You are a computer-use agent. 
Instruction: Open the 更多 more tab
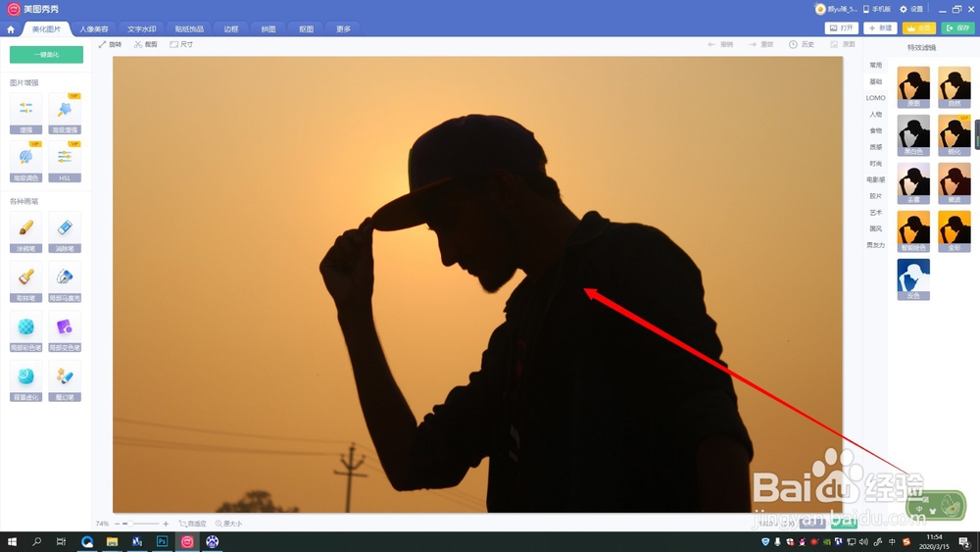click(x=344, y=28)
